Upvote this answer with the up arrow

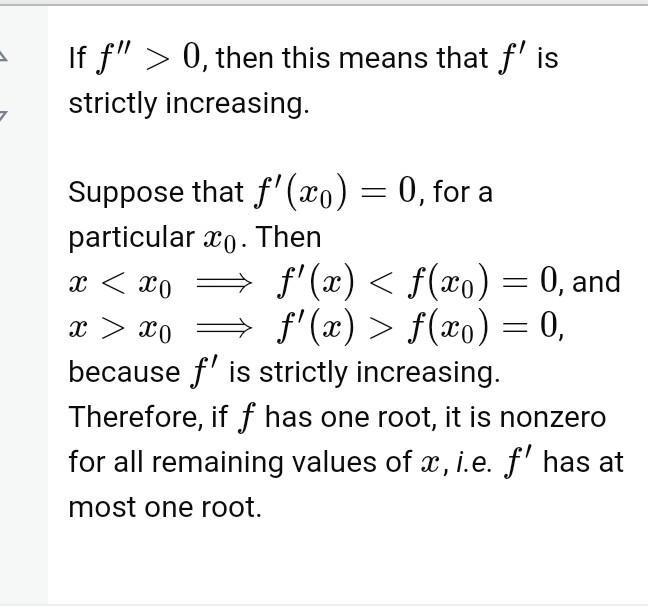pos(3,57)
